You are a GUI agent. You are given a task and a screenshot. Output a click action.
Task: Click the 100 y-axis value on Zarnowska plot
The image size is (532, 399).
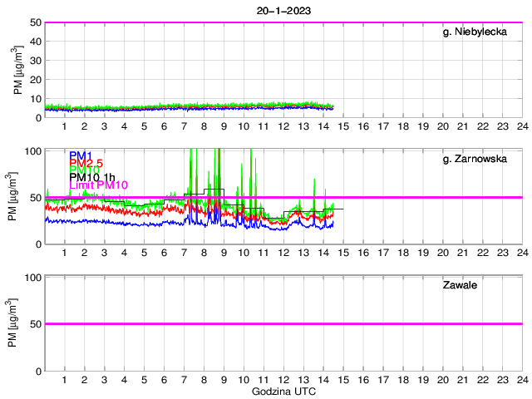pos(32,151)
